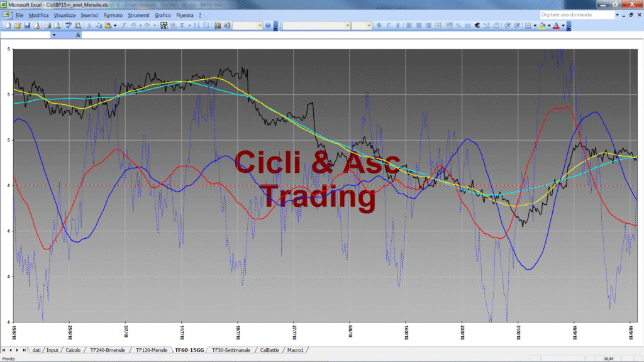The height and width of the screenshot is (362, 644).
Task: Open the Modifica menu
Action: [38, 15]
